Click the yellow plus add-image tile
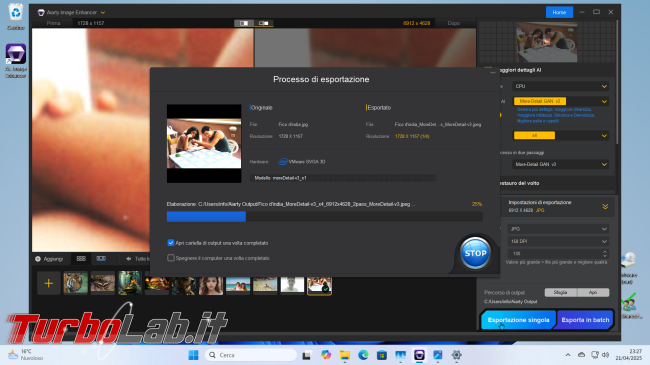 [49, 283]
